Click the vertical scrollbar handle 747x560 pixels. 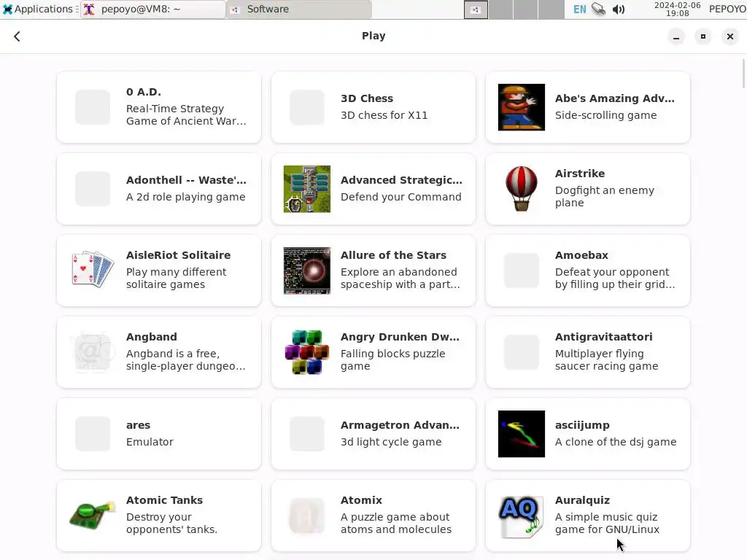[743, 74]
